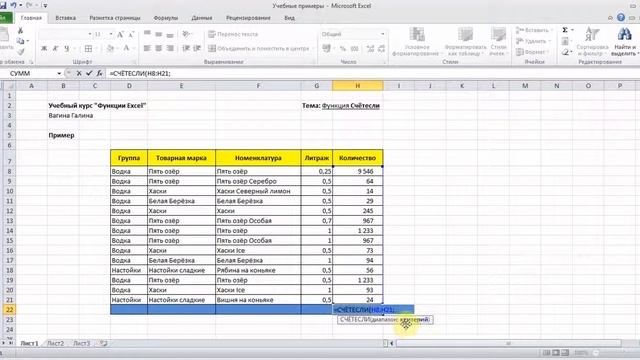This screenshot has height=360, width=640.
Task: Open the Рецензирование ribbon tab
Action: pyautogui.click(x=248, y=18)
